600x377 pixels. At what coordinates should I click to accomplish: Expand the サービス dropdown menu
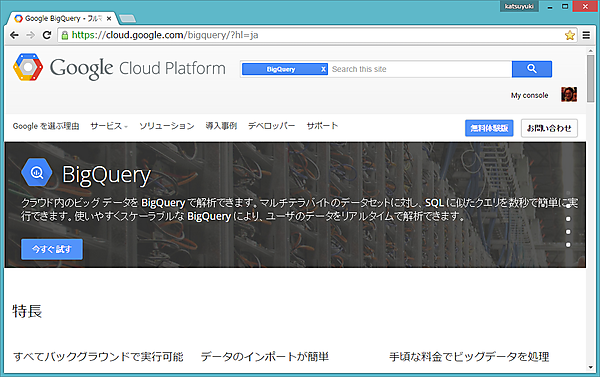click(x=109, y=126)
